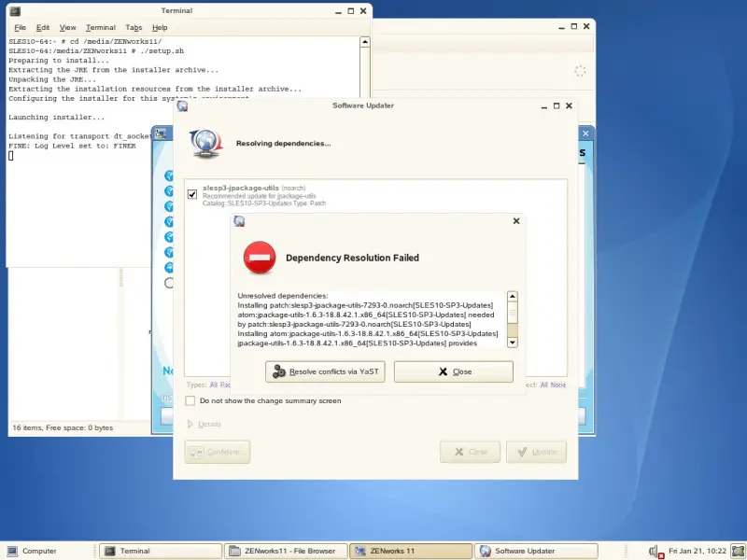Viewport: 747px width, 560px height.
Task: Close the Terminal window
Action: pyautogui.click(x=363, y=11)
